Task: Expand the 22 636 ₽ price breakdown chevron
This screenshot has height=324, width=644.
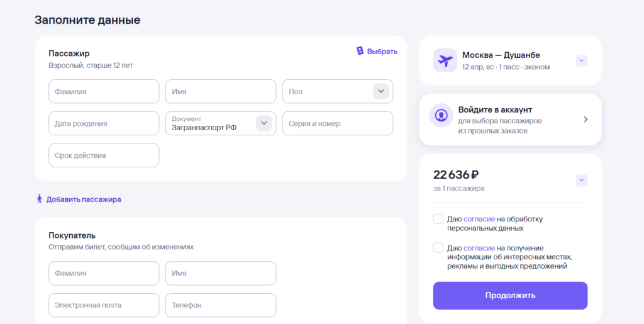Action: pyautogui.click(x=581, y=181)
